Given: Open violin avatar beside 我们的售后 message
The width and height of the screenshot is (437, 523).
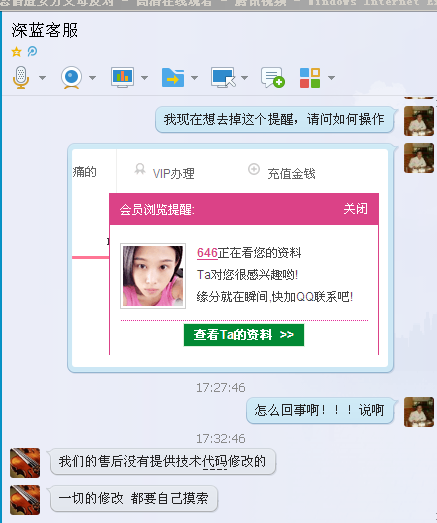Looking at the screenshot, I should coord(25,463).
